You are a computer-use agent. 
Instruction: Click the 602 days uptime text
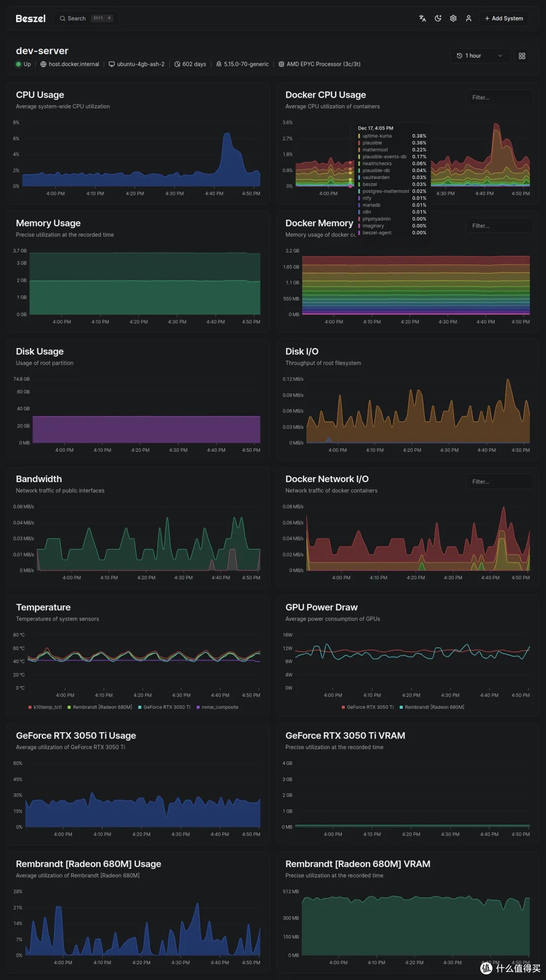pyautogui.click(x=194, y=64)
